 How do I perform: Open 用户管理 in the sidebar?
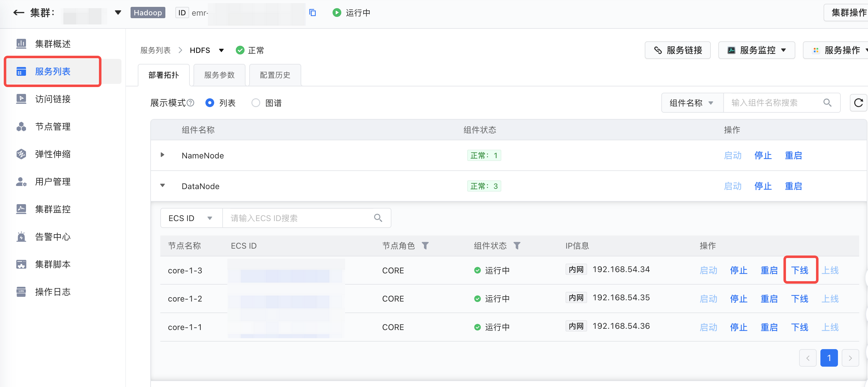pos(53,182)
